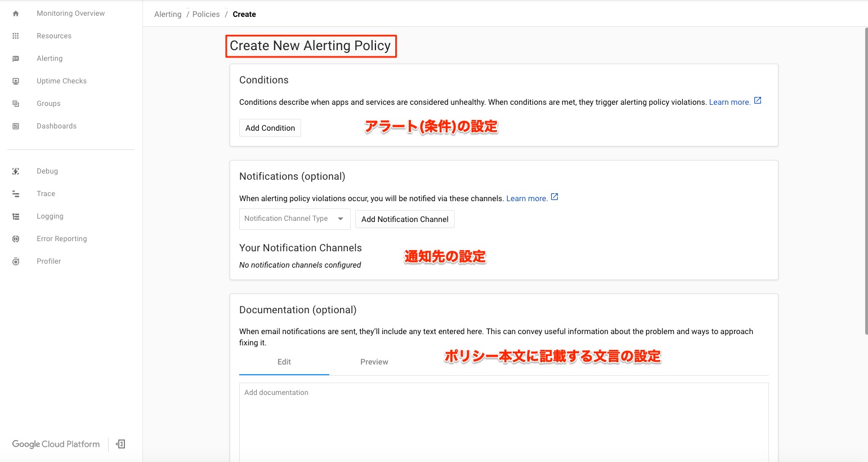The image size is (868, 462).
Task: Switch to the Preview tab
Action: tap(374, 362)
